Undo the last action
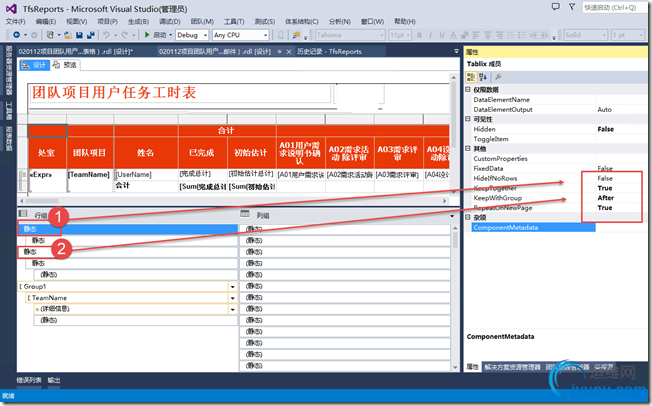This screenshot has width=652, height=406. [106, 35]
